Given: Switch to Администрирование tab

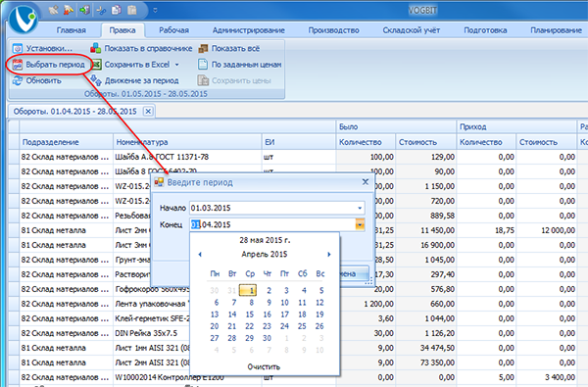Looking at the screenshot, I should (x=249, y=30).
